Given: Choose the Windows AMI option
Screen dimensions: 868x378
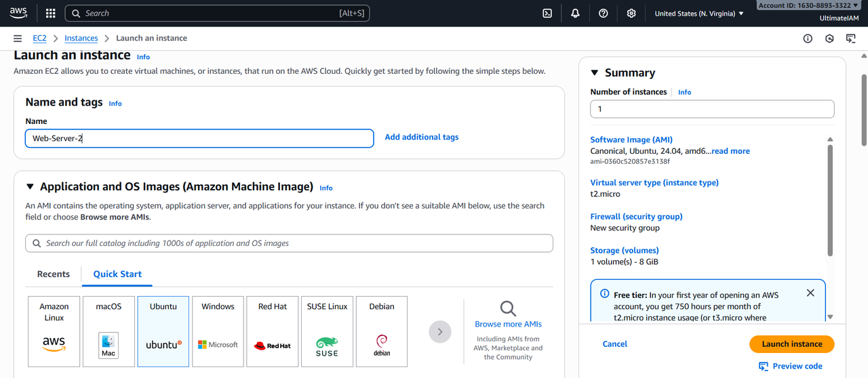Looking at the screenshot, I should click(218, 331).
